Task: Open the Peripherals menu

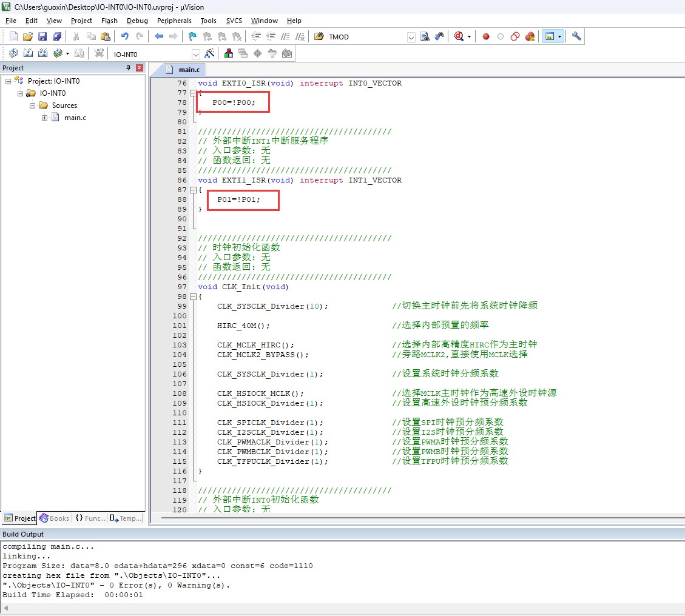Action: pos(174,21)
